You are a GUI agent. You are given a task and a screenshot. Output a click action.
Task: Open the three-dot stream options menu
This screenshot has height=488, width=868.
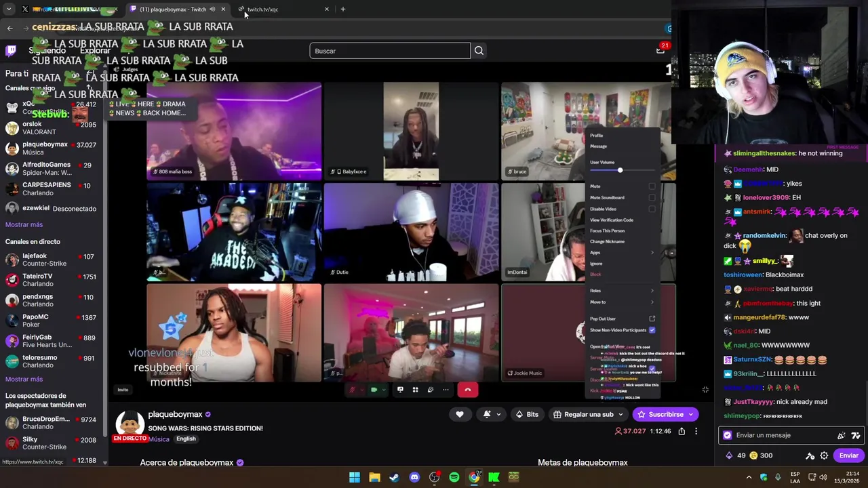696,431
